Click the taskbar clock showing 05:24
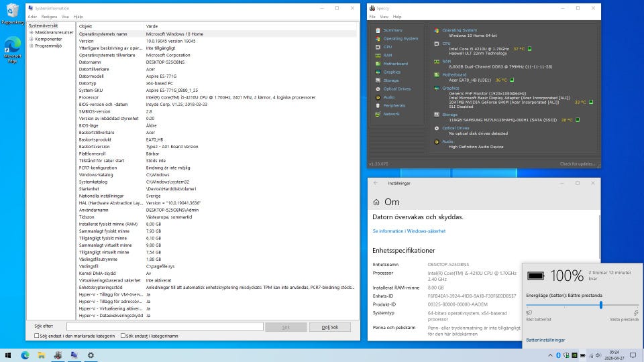The image size is (644, 362). click(x=614, y=355)
